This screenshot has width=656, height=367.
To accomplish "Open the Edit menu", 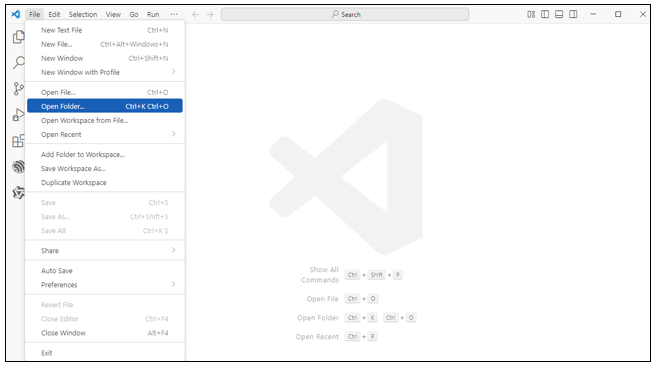I will [54, 14].
